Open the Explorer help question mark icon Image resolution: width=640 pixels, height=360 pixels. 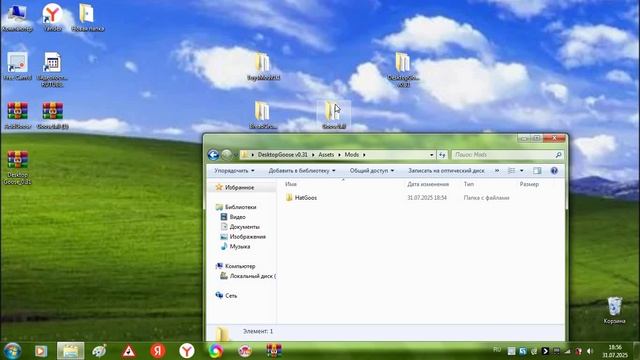[554, 171]
